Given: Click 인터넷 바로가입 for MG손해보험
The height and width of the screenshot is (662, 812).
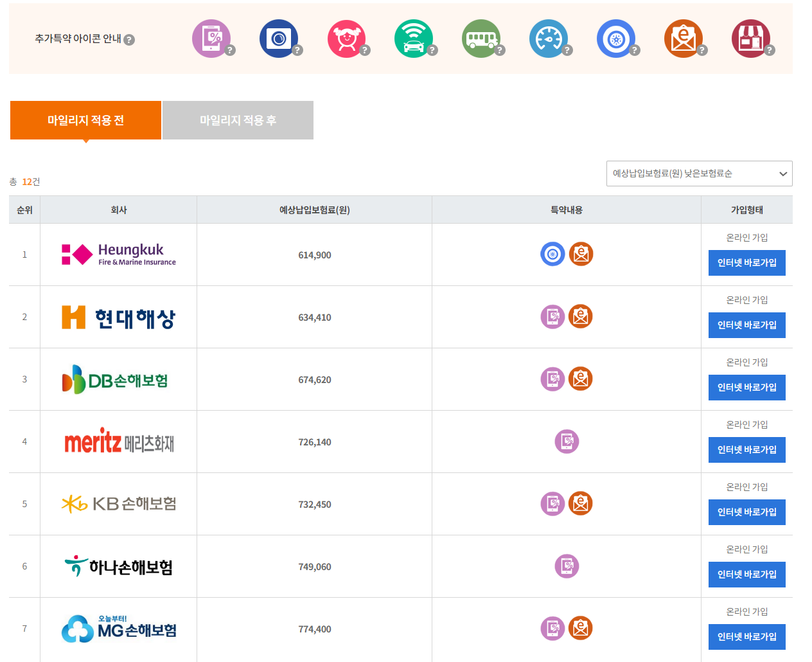Looking at the screenshot, I should tap(747, 637).
